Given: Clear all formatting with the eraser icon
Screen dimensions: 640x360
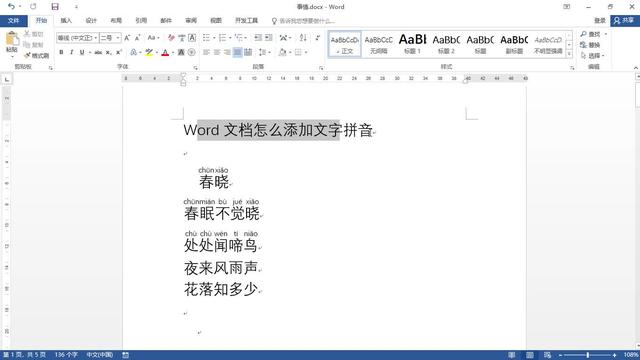Looking at the screenshot, I should [171, 38].
